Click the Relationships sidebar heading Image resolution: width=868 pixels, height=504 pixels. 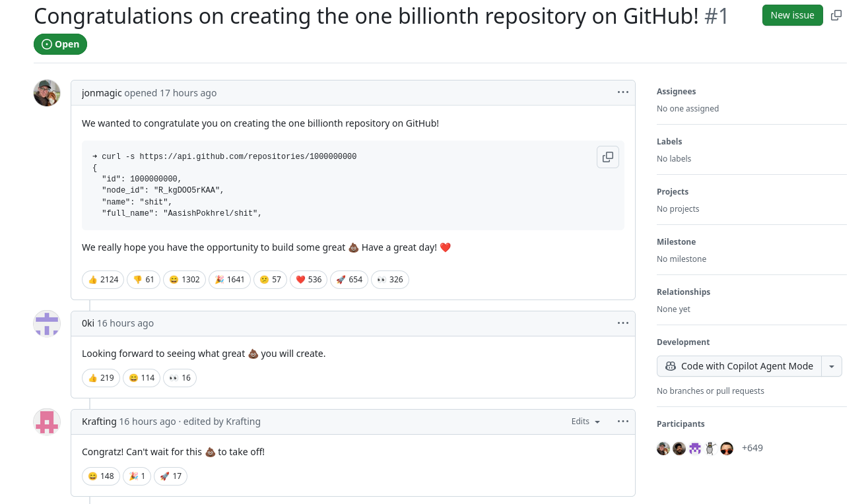point(684,292)
